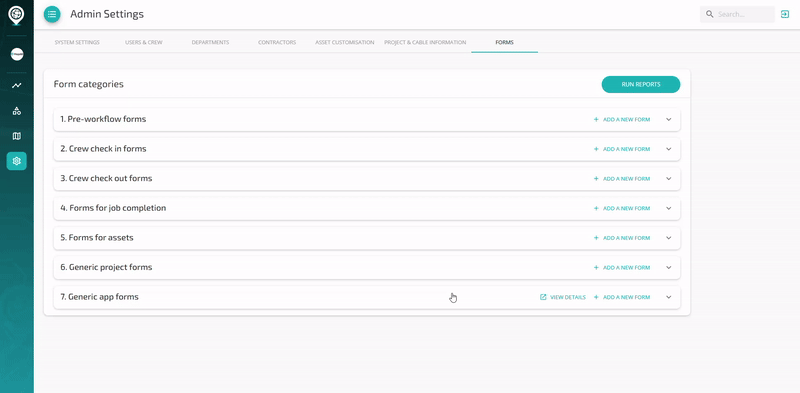This screenshot has width=800, height=393.
Task: Click the Run Reports button
Action: pos(641,84)
